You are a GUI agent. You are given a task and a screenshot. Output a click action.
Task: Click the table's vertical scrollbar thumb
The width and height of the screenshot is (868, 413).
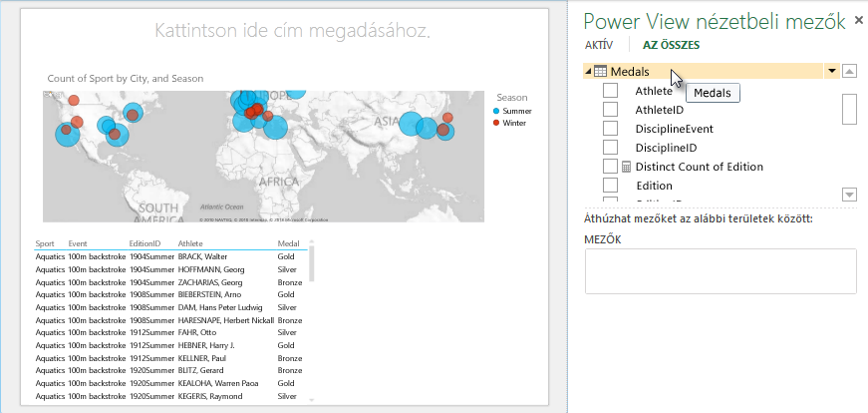click(x=311, y=264)
